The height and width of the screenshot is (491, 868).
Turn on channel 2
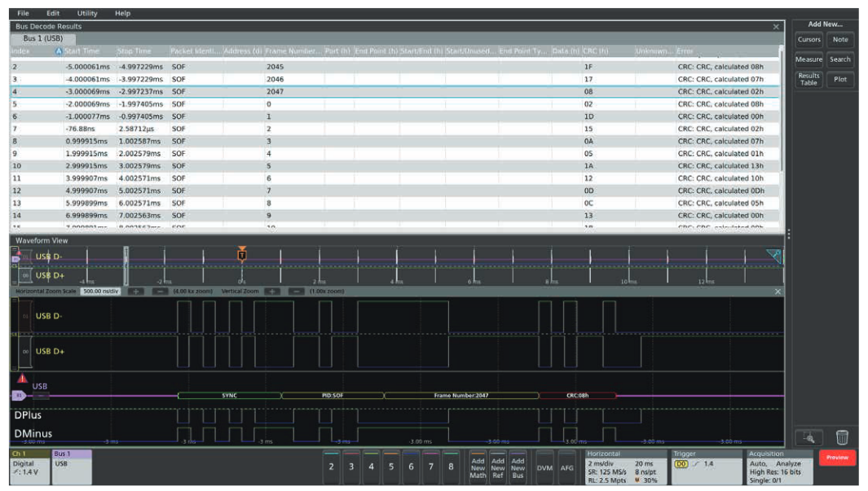(331, 467)
